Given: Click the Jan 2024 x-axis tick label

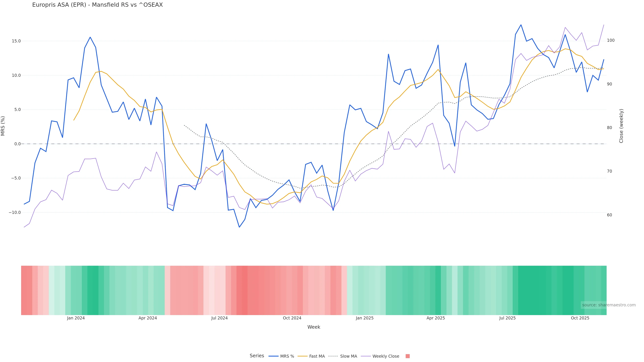Looking at the screenshot, I should 76,318.
